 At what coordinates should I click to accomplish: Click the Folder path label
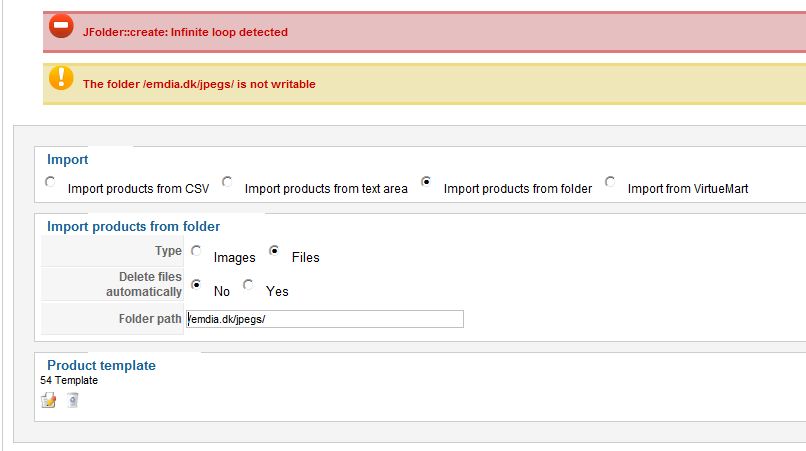pyautogui.click(x=150, y=319)
